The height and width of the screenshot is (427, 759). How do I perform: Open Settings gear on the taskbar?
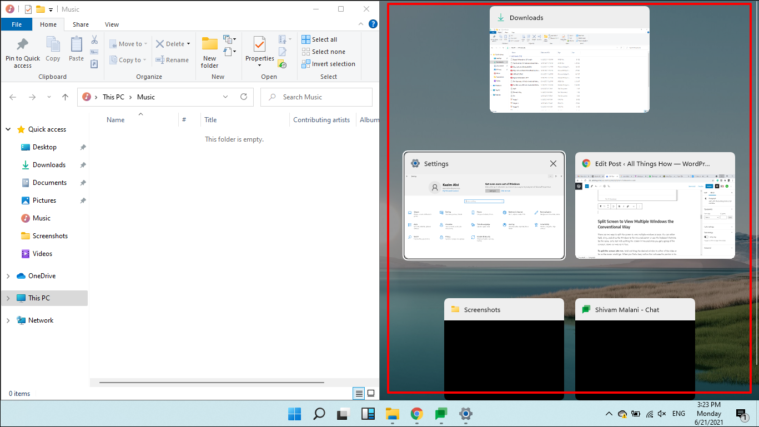466,413
